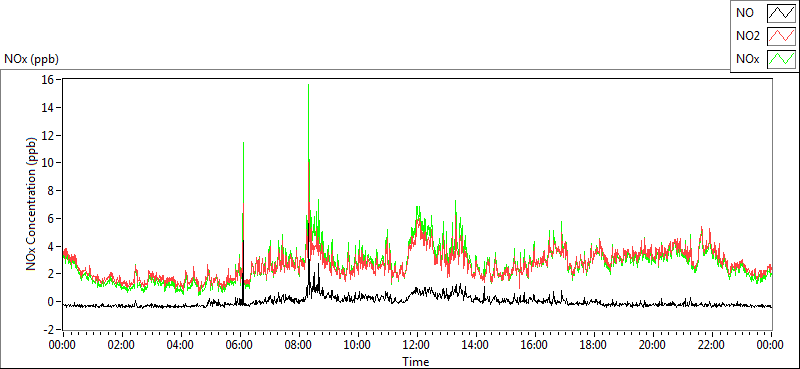The width and height of the screenshot is (800, 369).
Task: Open the NO2 plot legend line sample
Action: [x=781, y=37]
